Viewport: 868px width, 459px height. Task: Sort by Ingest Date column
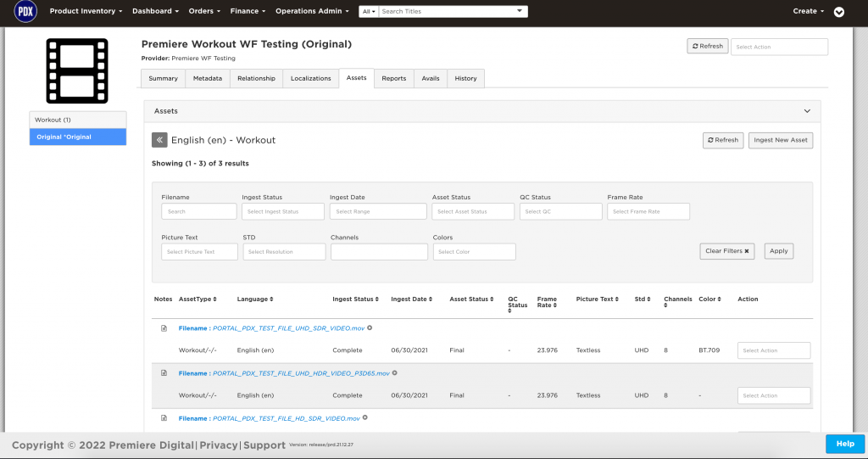411,299
